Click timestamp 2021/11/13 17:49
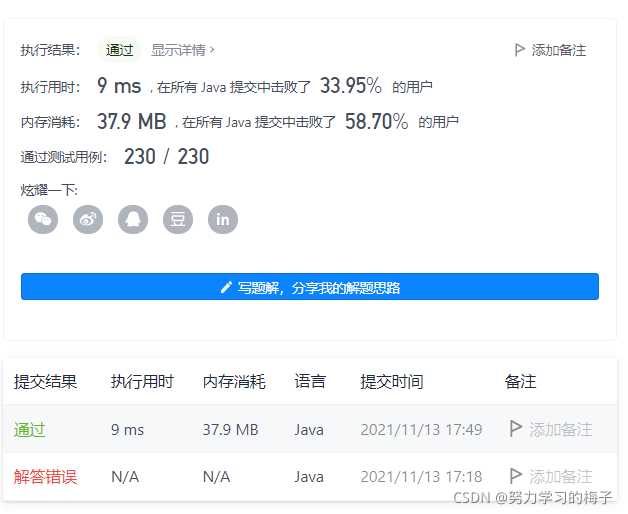The image size is (628, 514). [x=421, y=430]
